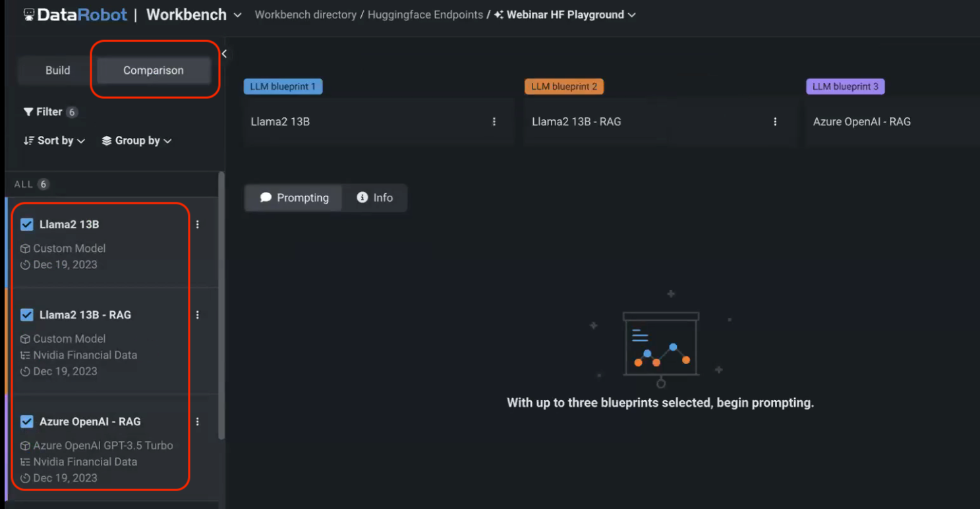Click the Filter icon showing 6 active filters

[28, 111]
